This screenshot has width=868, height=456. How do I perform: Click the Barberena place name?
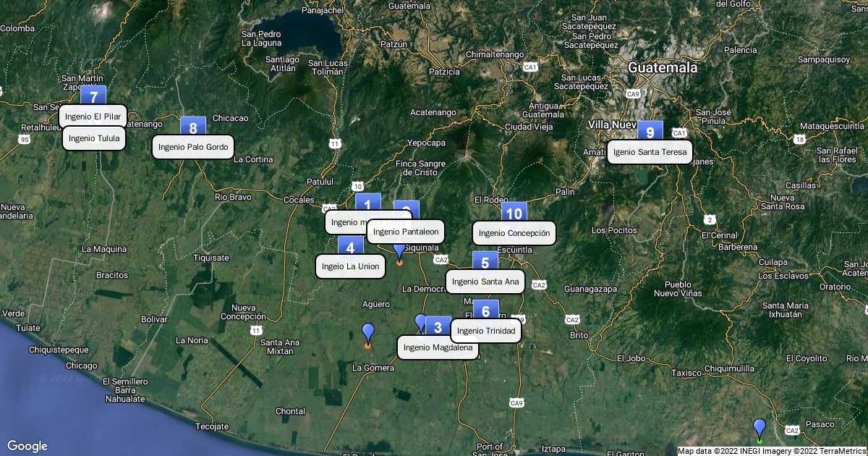coord(737,247)
